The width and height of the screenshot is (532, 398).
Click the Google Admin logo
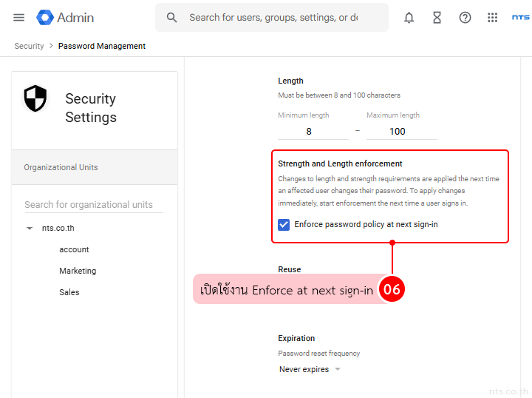coord(66,18)
